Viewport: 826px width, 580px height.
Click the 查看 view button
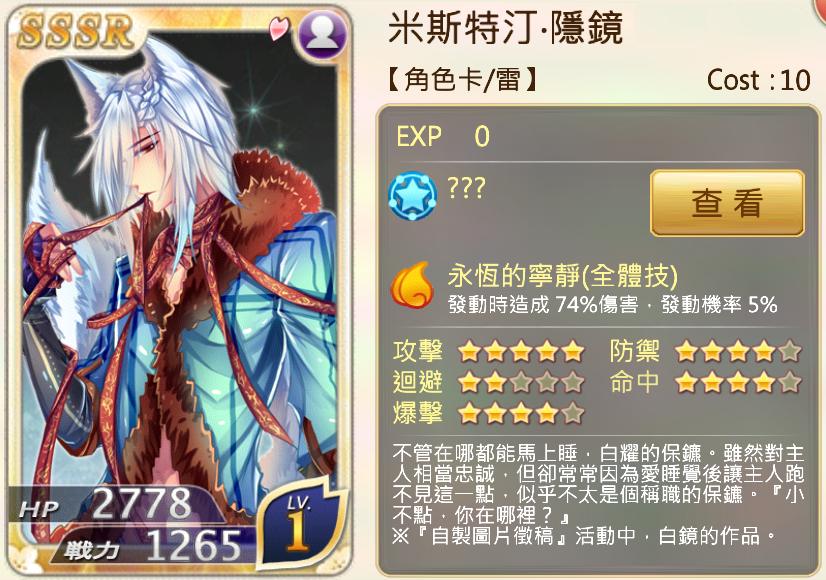pos(727,203)
